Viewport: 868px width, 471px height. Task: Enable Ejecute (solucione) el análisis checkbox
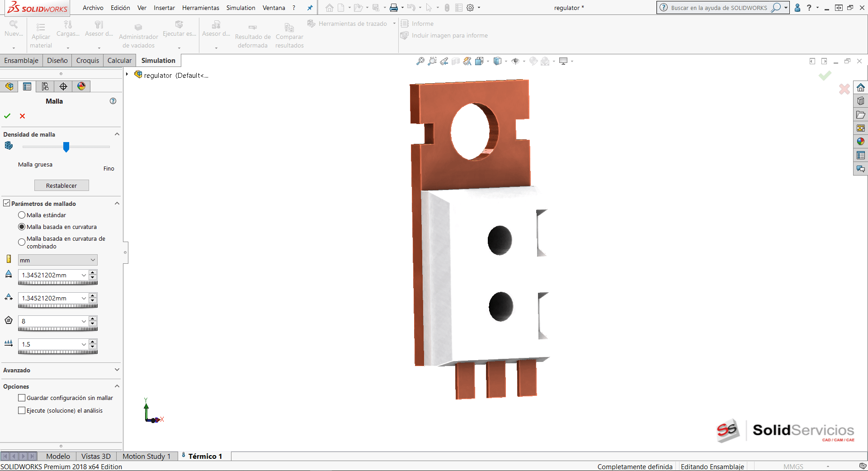[x=22, y=411]
